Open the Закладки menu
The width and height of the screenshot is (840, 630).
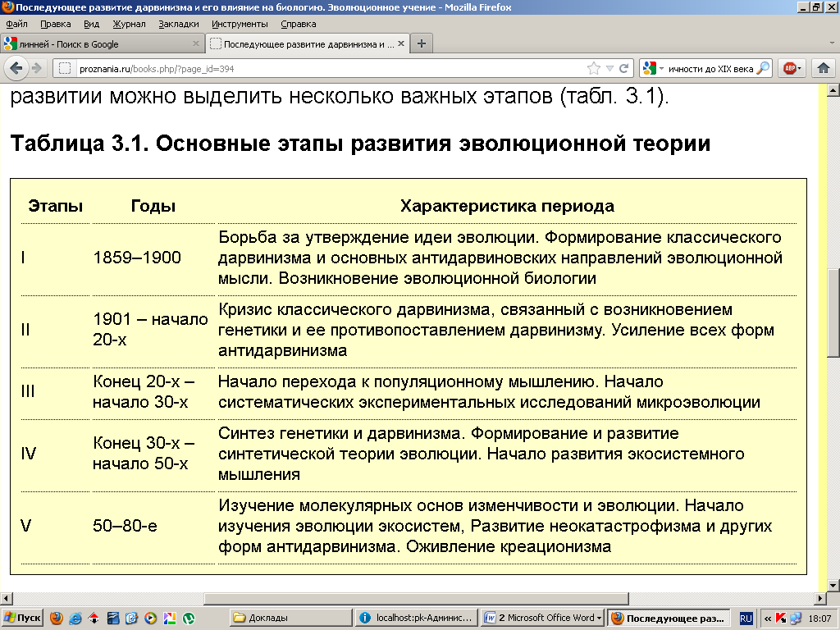tap(178, 24)
